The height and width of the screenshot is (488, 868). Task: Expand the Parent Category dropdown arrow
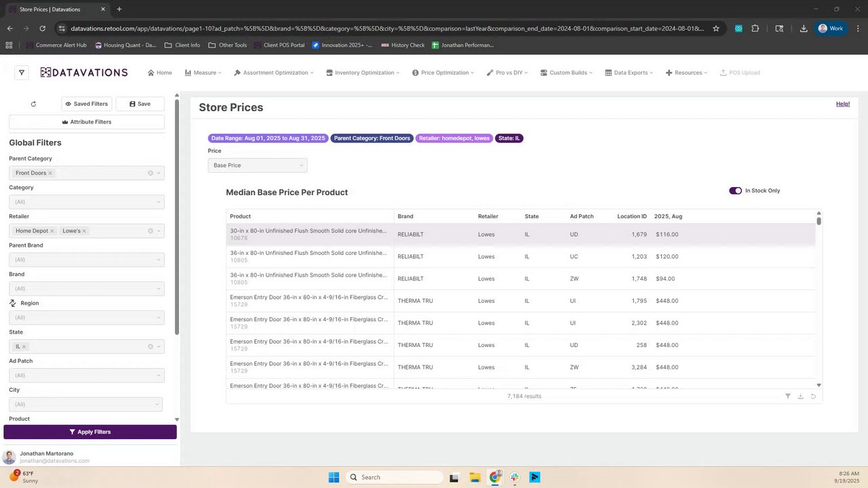tap(159, 173)
